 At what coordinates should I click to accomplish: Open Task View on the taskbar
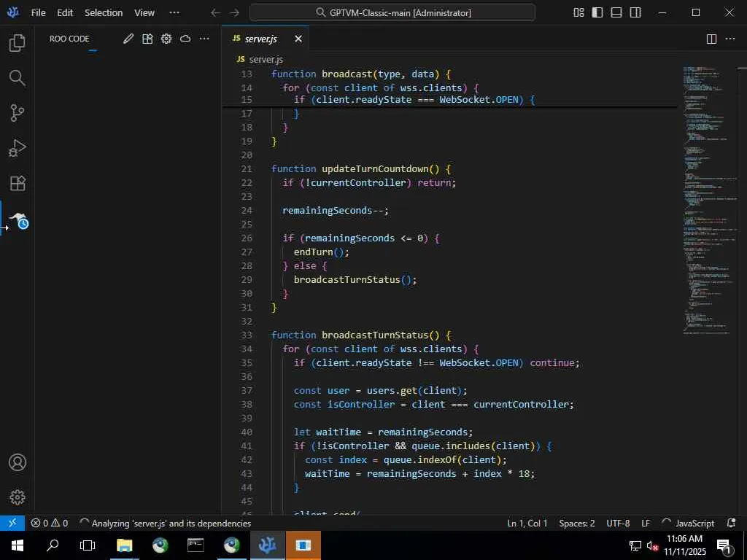pyautogui.click(x=88, y=545)
